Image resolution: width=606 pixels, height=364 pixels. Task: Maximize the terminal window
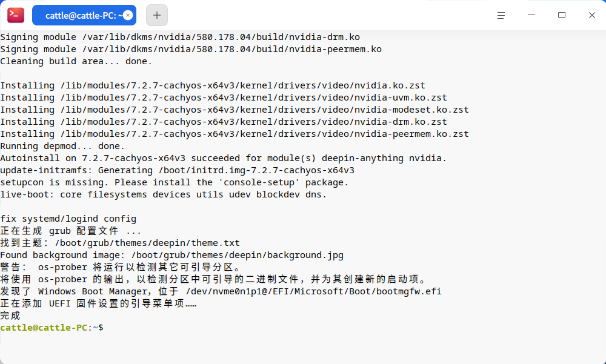pos(562,15)
